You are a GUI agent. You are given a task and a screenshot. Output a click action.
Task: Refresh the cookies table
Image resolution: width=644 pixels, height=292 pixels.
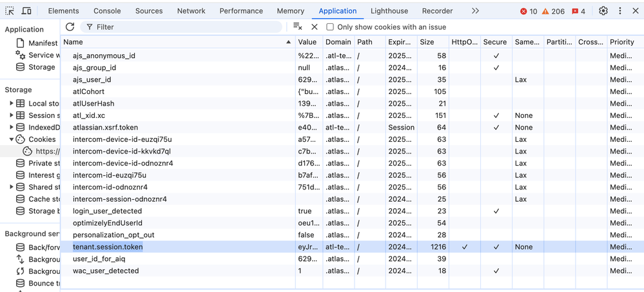70,26
